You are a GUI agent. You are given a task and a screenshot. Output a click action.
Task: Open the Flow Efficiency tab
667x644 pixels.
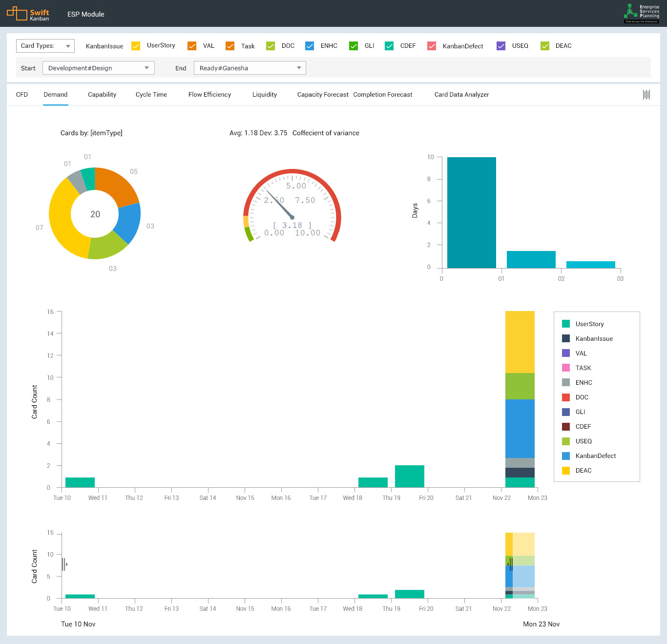pos(209,95)
